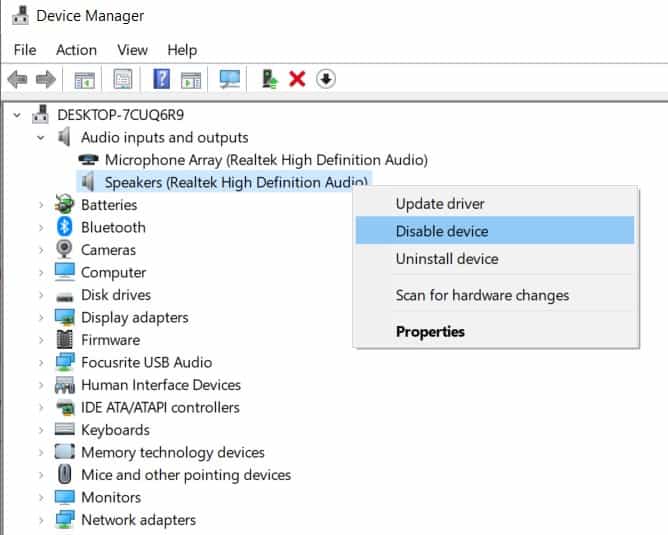The width and height of the screenshot is (668, 535).
Task: Click the Human Interface Devices icon
Action: point(65,385)
